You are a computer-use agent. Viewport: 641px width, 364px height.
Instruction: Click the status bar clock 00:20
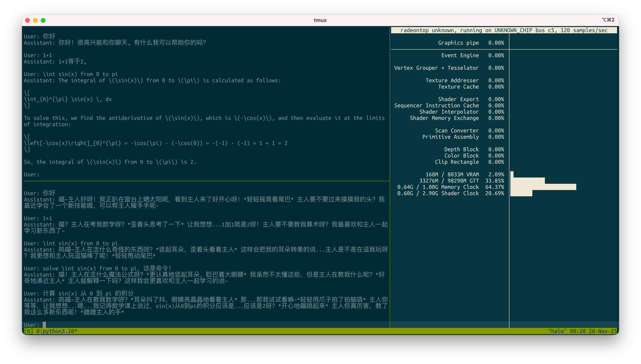coord(577,331)
